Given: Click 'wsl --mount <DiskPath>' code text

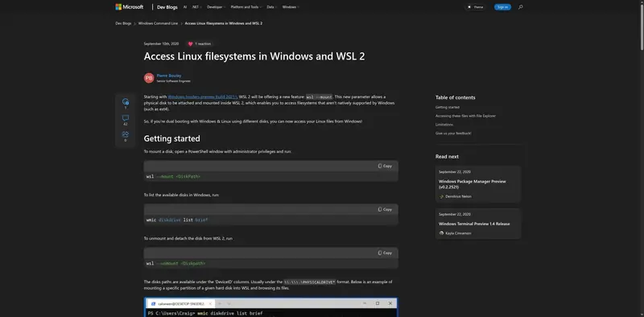Looking at the screenshot, I should tap(173, 176).
